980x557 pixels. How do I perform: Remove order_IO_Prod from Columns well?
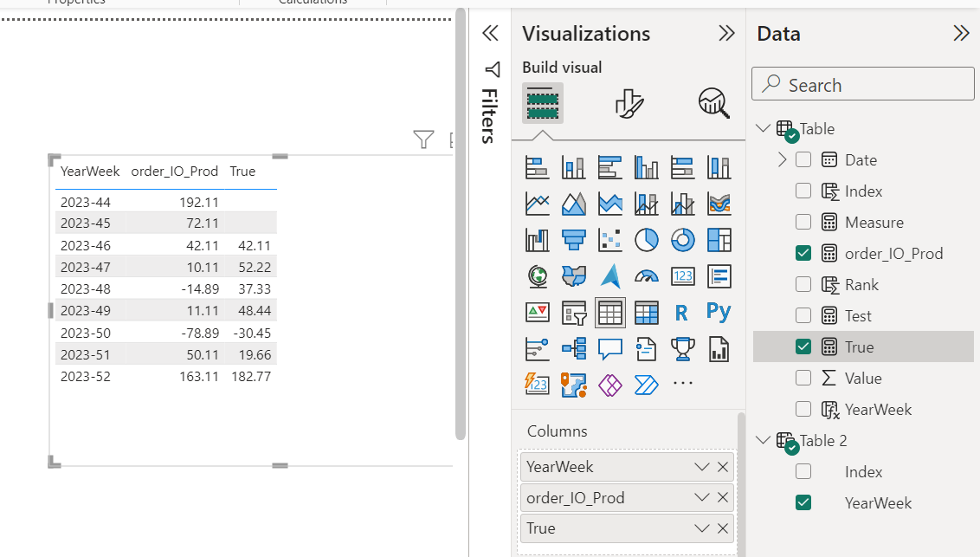[723, 497]
